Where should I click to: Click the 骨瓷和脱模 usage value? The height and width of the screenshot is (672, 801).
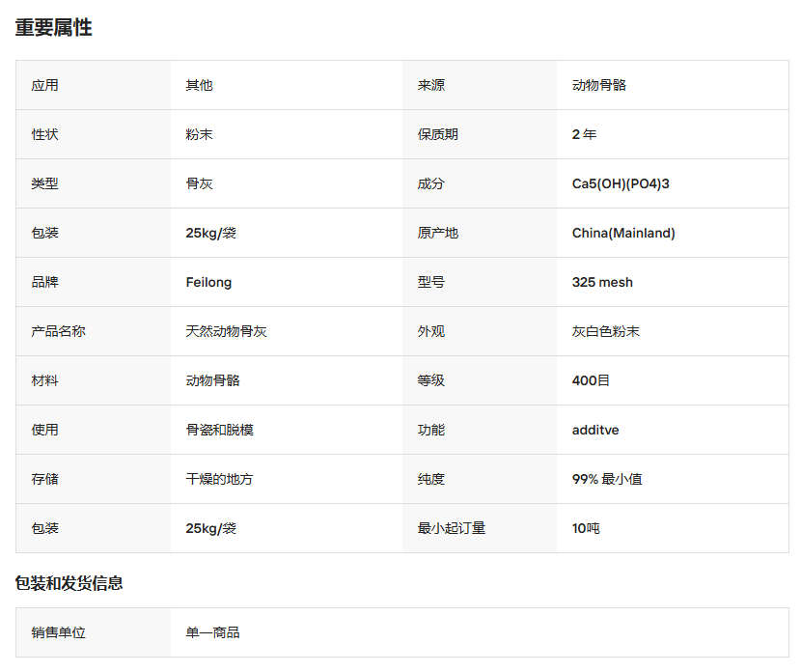[x=219, y=430]
